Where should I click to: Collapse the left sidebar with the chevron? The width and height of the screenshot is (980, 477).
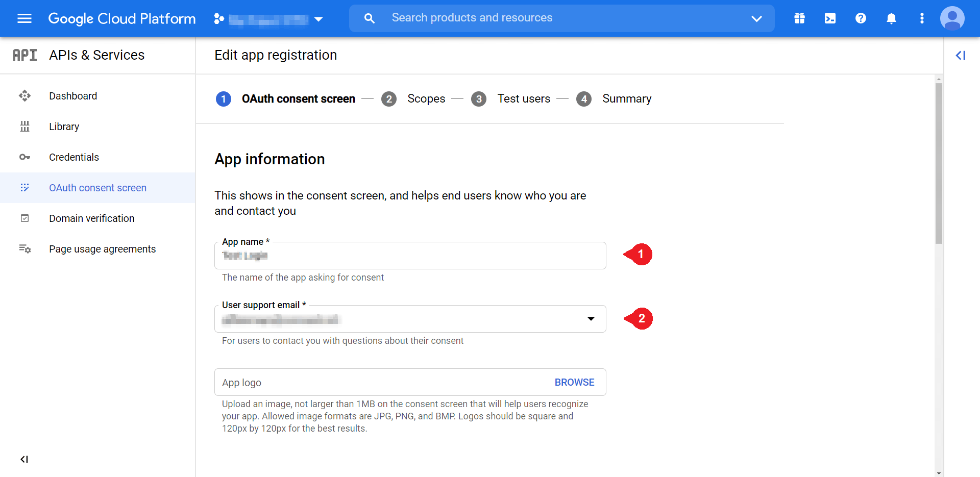(24, 459)
